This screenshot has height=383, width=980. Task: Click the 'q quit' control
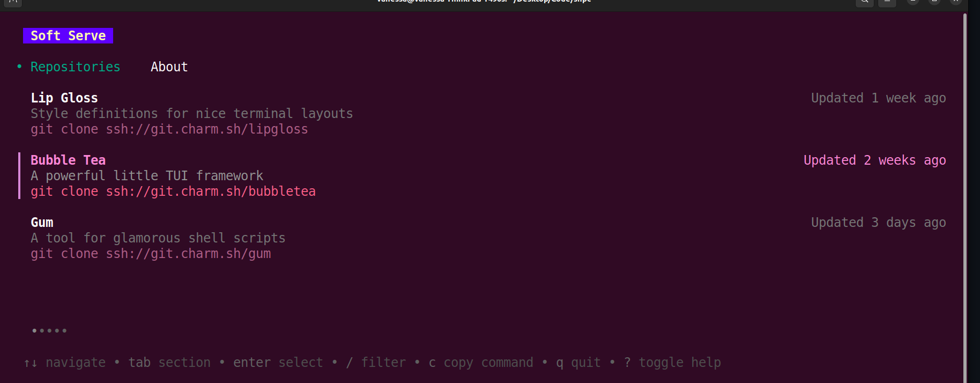tap(580, 362)
